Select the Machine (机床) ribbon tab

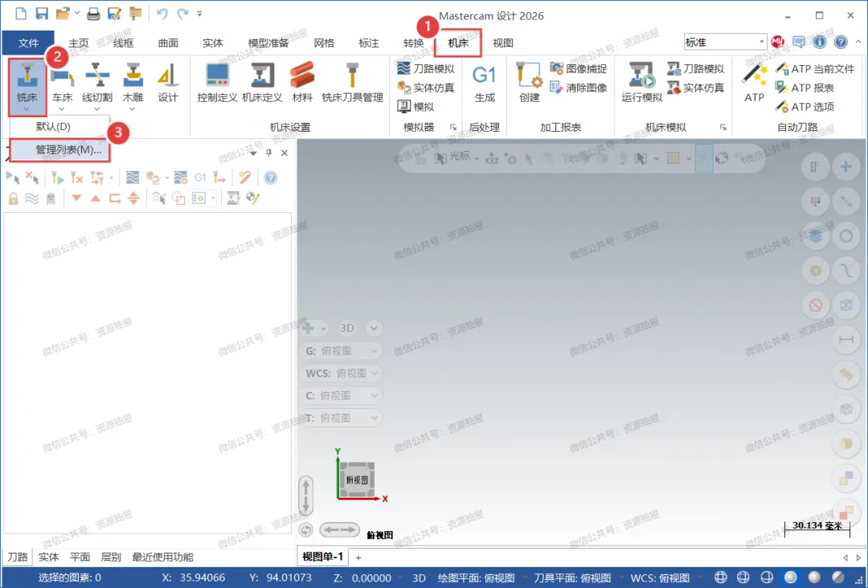pyautogui.click(x=458, y=43)
